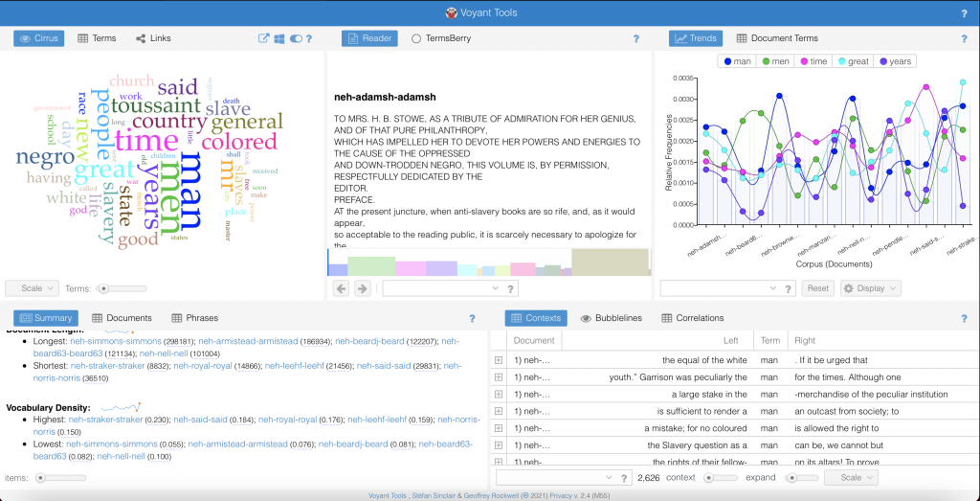Image resolution: width=980 pixels, height=501 pixels.
Task: Toggle the options switch in Cirrus panel header
Action: tap(296, 38)
